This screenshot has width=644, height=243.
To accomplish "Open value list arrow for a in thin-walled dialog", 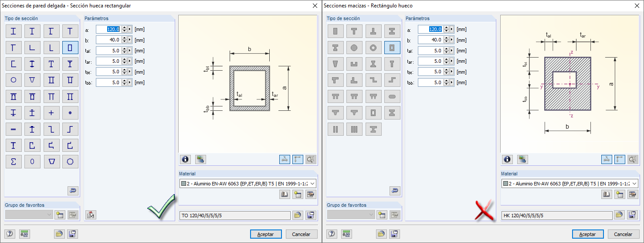I will (130, 29).
